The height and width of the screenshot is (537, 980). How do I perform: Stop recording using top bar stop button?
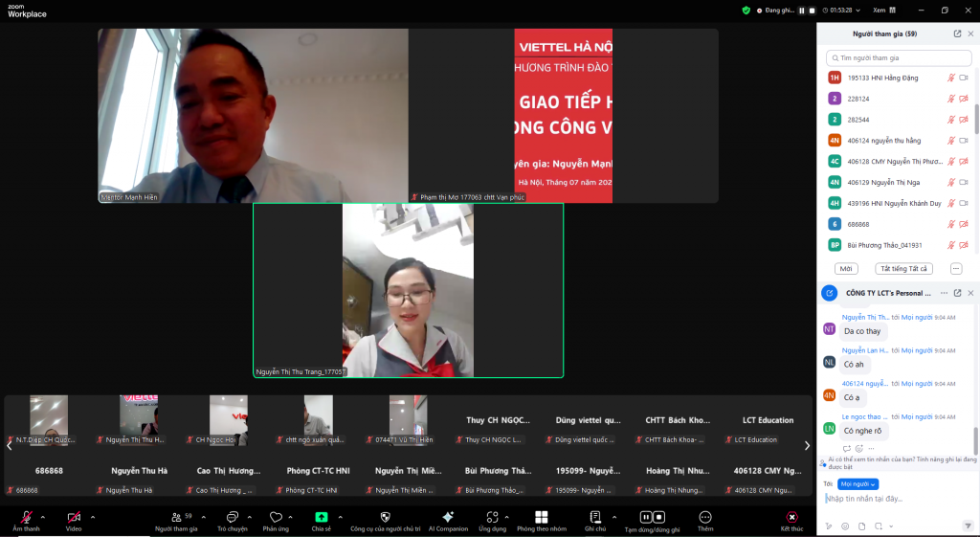812,11
